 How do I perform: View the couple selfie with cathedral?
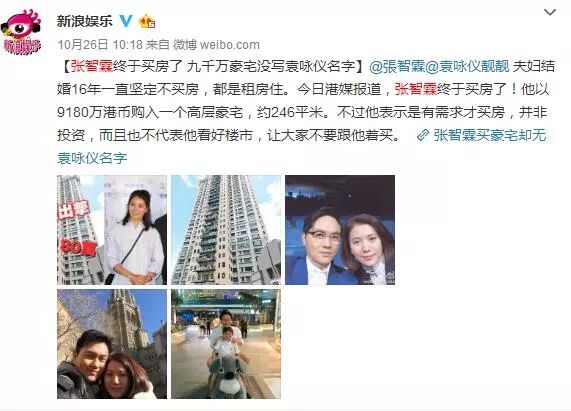112,344
